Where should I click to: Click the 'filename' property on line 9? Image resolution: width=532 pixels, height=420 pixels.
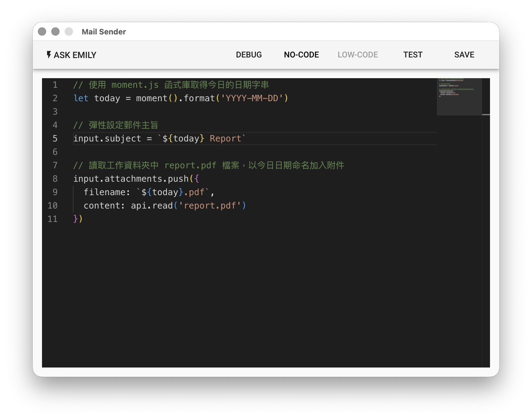coord(104,192)
